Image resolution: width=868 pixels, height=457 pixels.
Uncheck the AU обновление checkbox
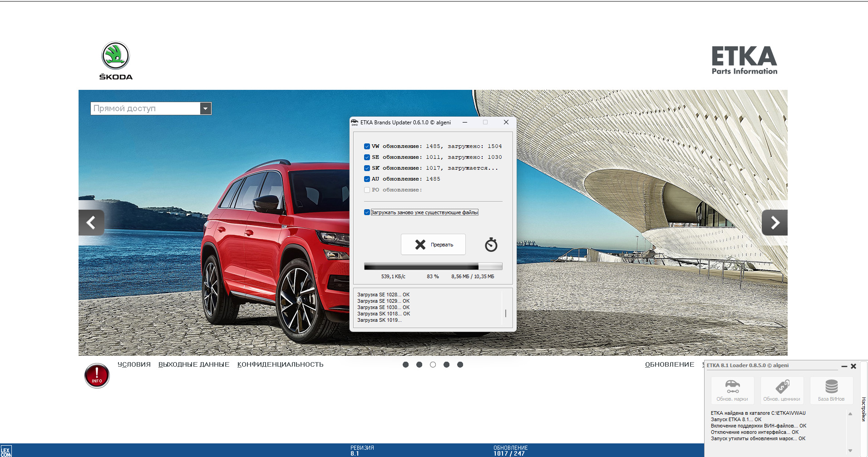point(367,179)
